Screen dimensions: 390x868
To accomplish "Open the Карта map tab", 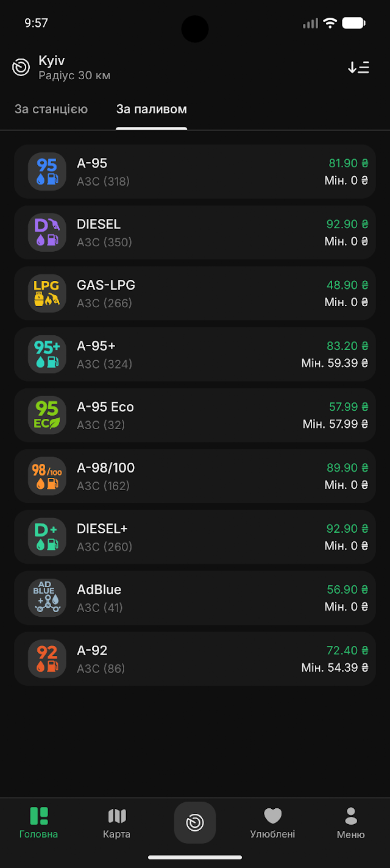I will pyautogui.click(x=116, y=823).
